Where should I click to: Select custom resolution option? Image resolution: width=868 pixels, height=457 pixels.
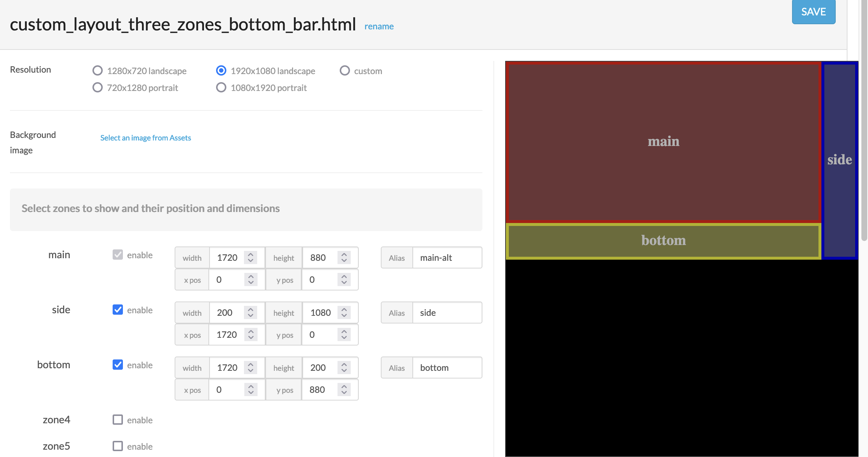(x=344, y=70)
